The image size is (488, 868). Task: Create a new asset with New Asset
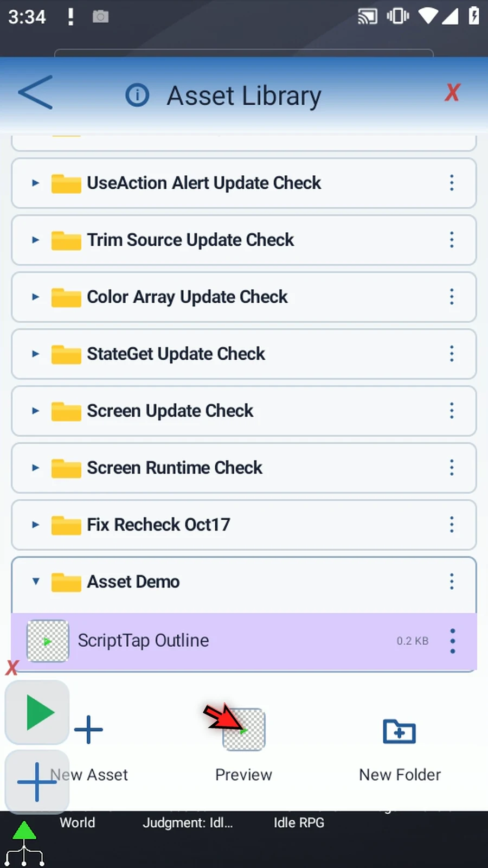[89, 748]
